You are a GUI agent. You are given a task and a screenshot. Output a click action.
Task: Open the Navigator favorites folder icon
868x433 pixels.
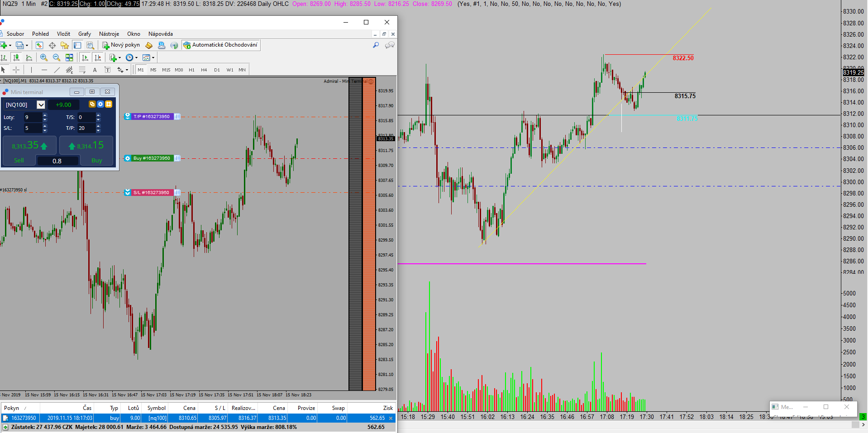pyautogui.click(x=65, y=45)
